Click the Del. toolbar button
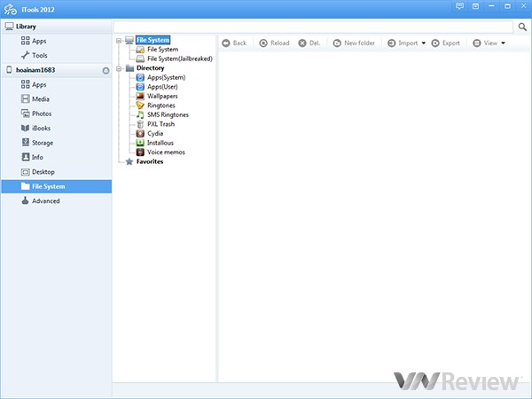Viewport: 532px width, 399px height. pos(309,43)
